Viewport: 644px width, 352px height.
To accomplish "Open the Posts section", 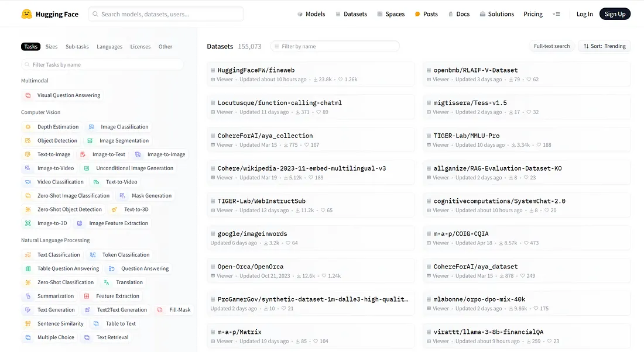I will [426, 14].
